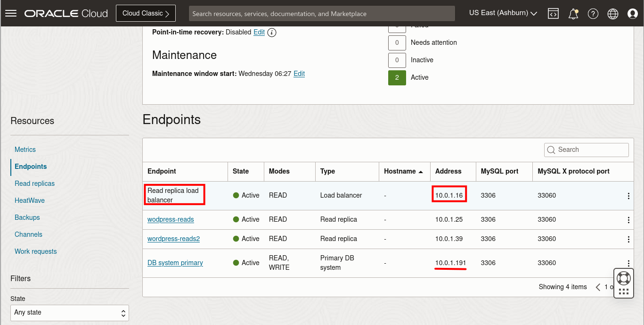The height and width of the screenshot is (325, 644).
Task: Open the user profile avatar
Action: point(632,13)
